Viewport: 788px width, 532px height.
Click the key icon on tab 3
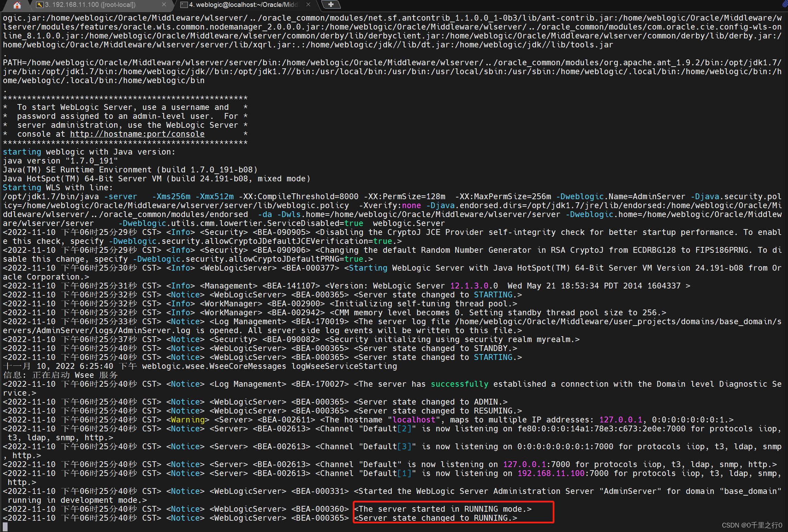click(x=40, y=5)
